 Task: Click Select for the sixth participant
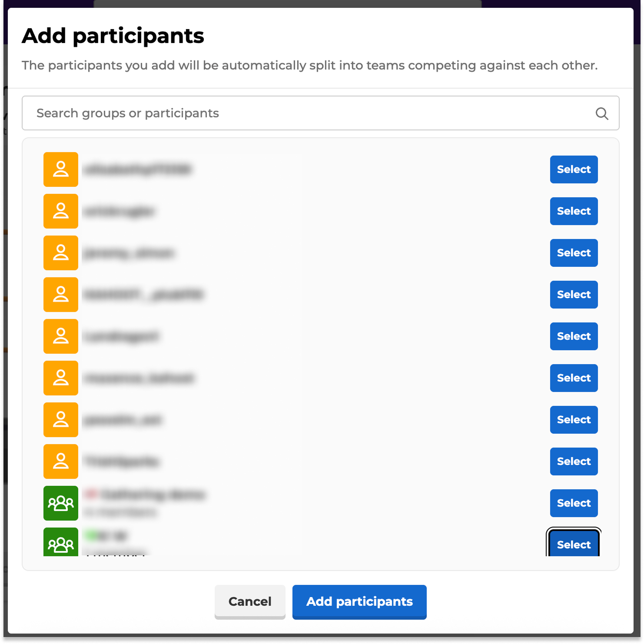click(x=574, y=378)
